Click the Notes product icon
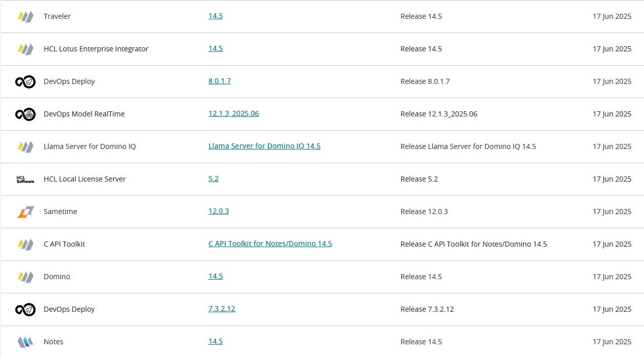The image size is (644, 358). pyautogui.click(x=25, y=342)
